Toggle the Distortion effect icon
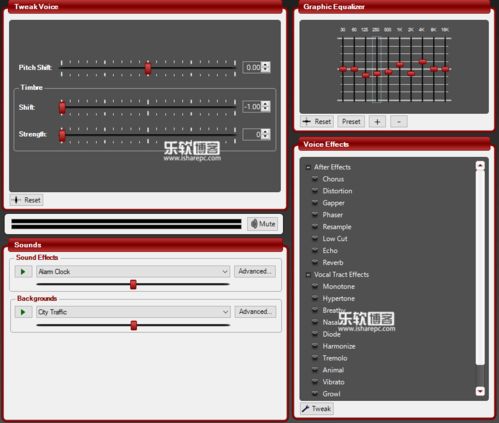 pos(315,191)
